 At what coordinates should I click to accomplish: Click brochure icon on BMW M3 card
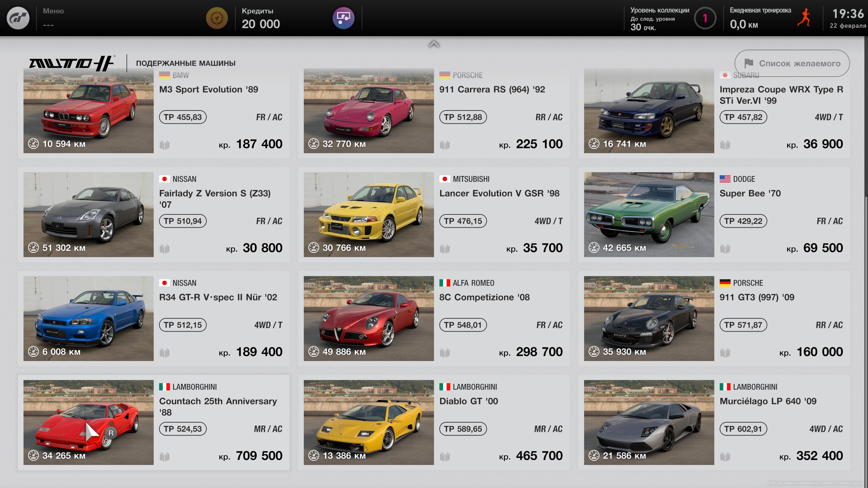coord(164,145)
